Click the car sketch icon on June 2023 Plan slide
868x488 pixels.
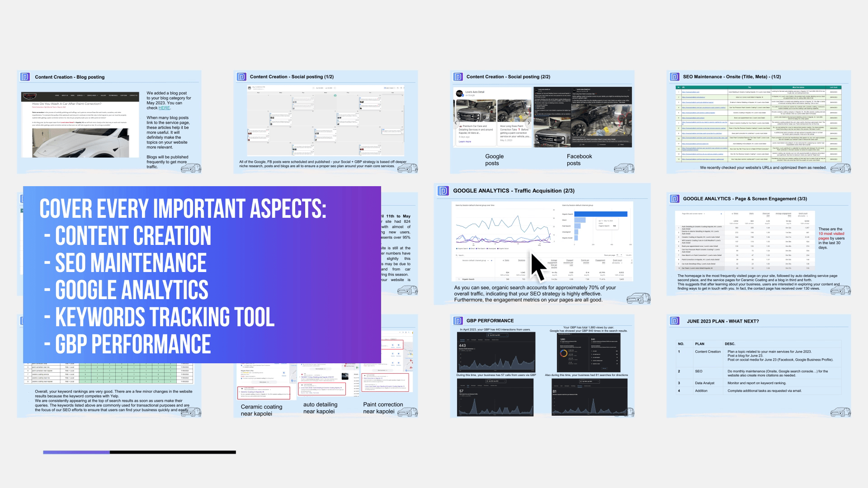[840, 412]
